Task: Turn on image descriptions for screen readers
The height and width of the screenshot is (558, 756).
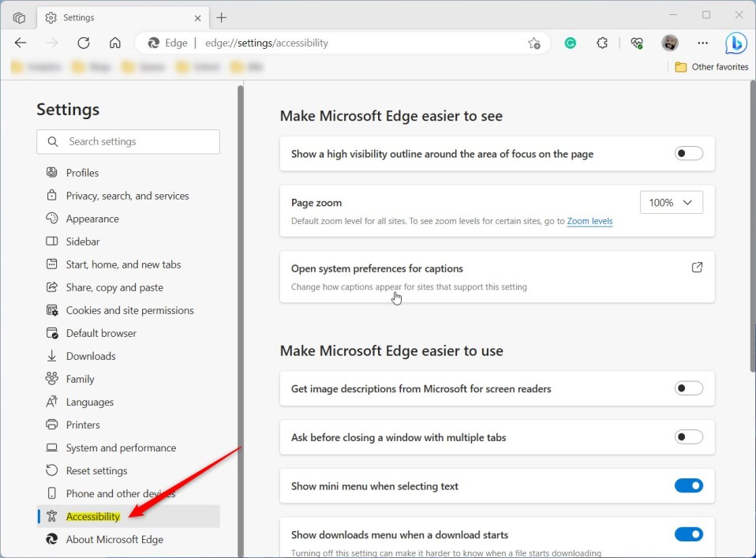Action: [688, 388]
